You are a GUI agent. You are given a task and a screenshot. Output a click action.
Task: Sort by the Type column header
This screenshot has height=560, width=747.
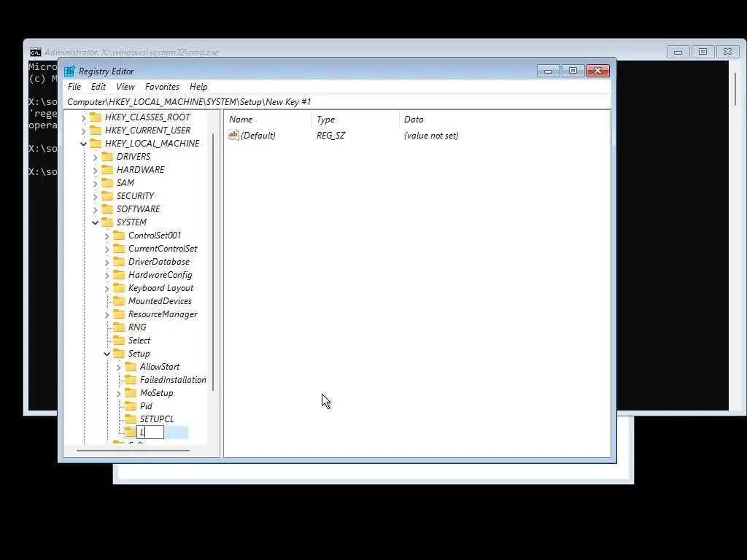pos(355,120)
